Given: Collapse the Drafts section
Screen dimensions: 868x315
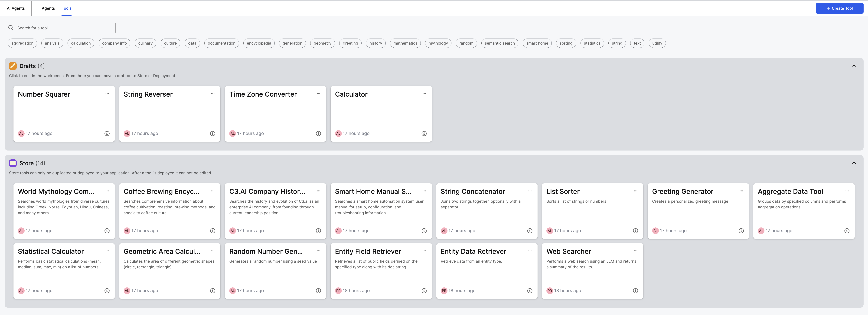Looking at the screenshot, I should pyautogui.click(x=854, y=66).
